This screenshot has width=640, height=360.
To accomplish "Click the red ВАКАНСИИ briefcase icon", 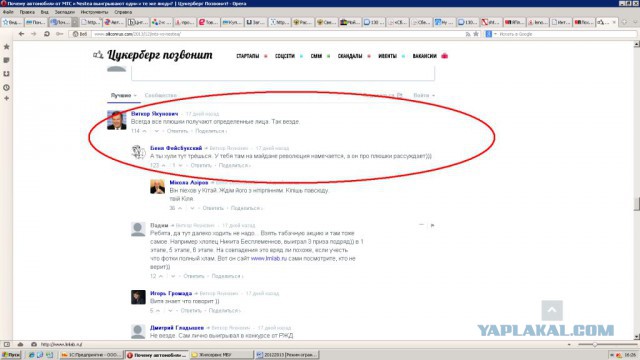I will point(444,56).
